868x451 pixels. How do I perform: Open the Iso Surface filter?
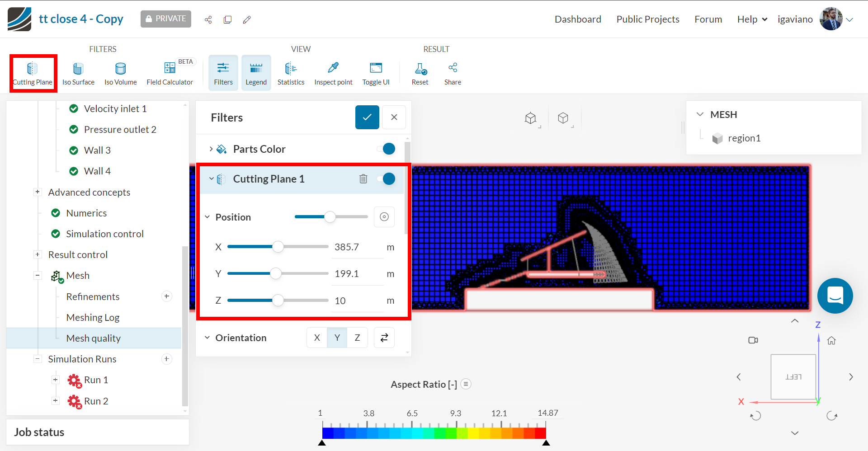coord(78,72)
